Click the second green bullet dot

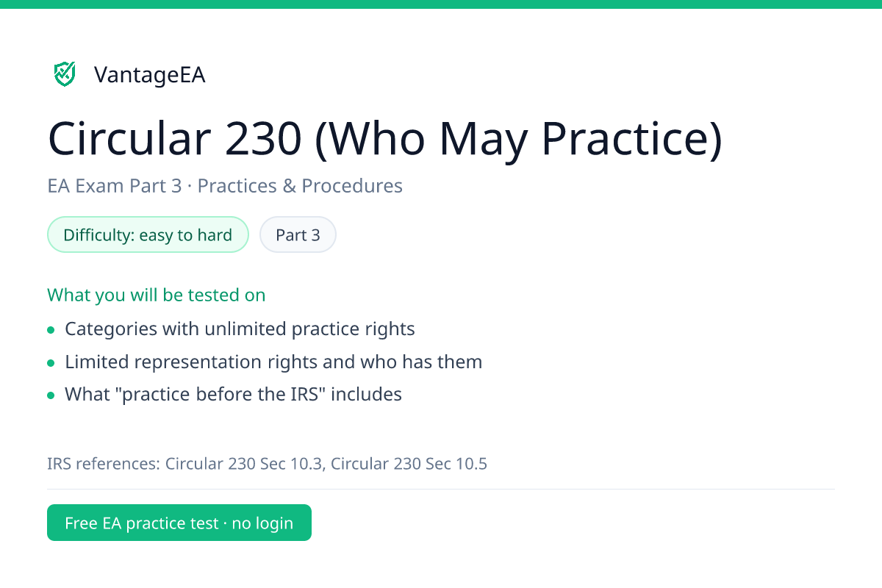pos(51,363)
